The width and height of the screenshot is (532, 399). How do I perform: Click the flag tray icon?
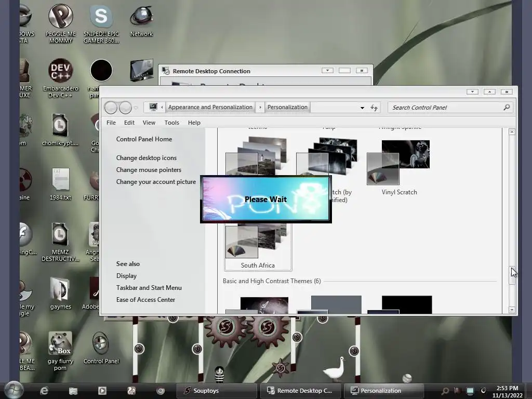(457, 391)
